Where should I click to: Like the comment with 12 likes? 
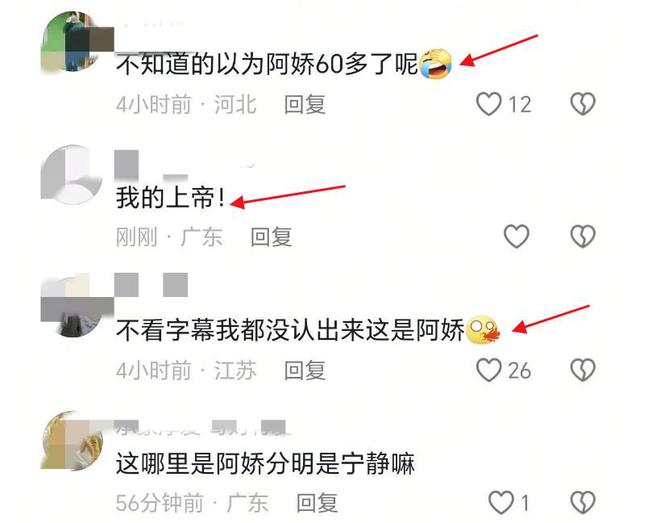[x=489, y=104]
